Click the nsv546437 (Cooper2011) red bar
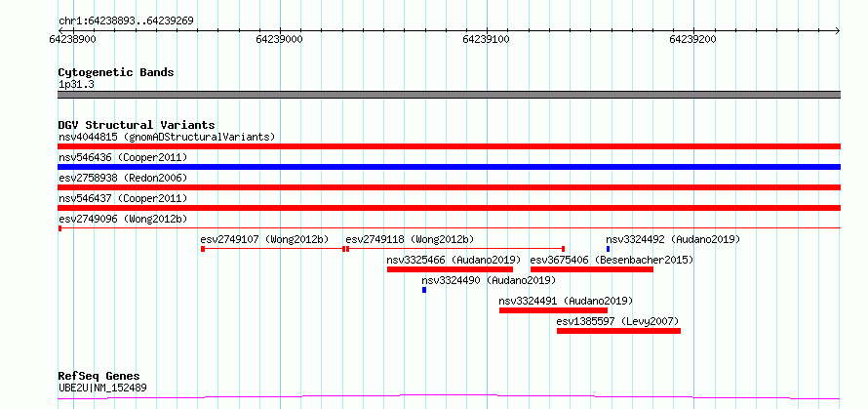The height and width of the screenshot is (409, 868). click(x=449, y=208)
